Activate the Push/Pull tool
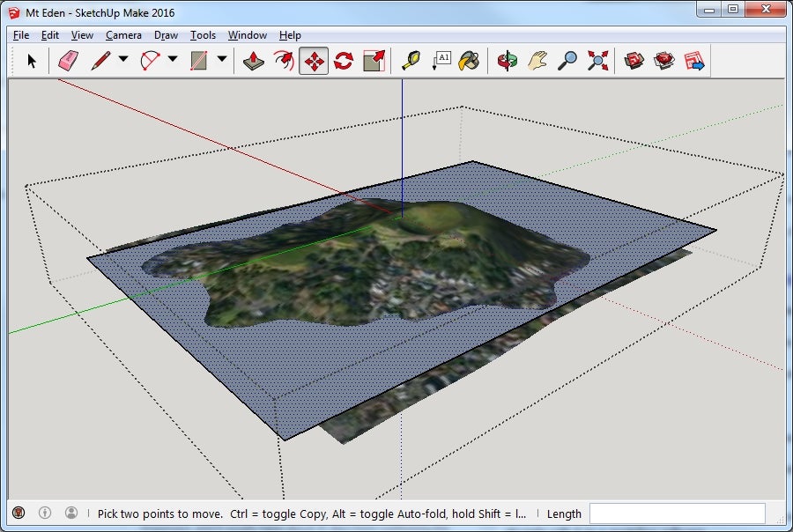This screenshot has height=532, width=793. coord(252,60)
